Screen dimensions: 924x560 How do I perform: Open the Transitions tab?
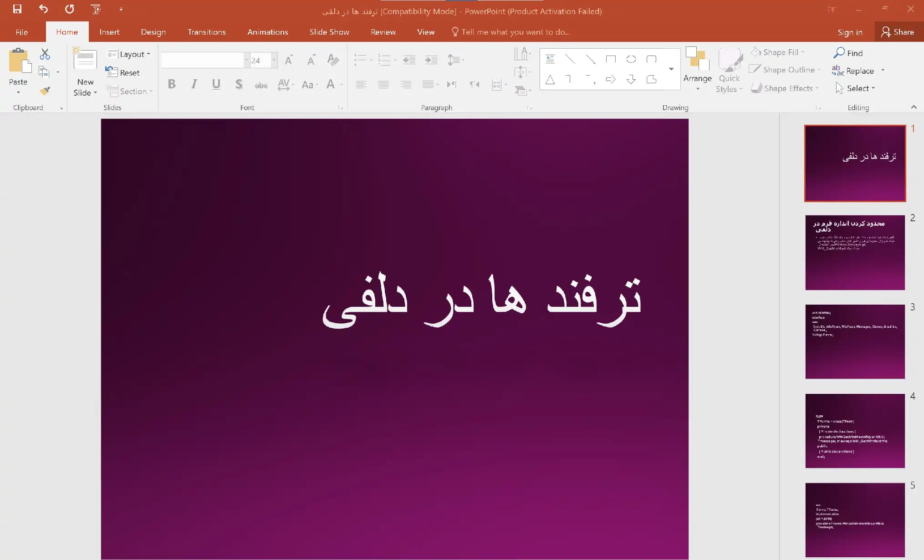coord(207,32)
